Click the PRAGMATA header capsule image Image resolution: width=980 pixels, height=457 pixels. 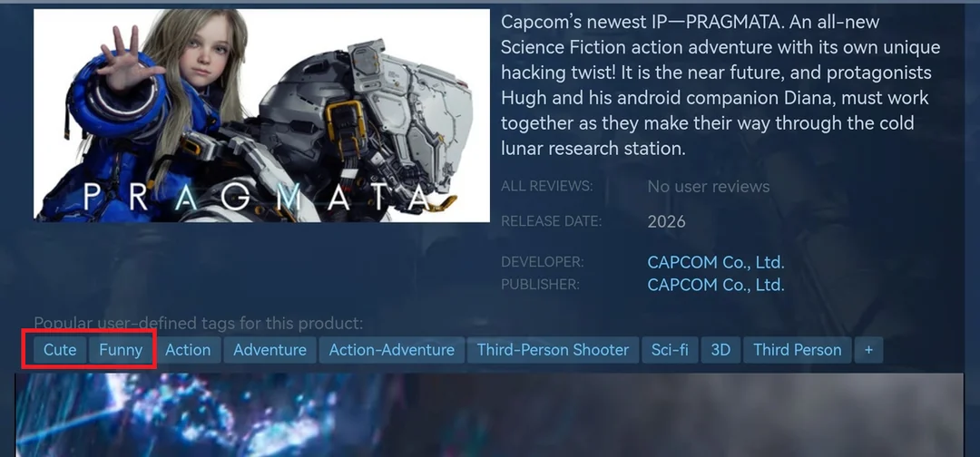(x=261, y=115)
